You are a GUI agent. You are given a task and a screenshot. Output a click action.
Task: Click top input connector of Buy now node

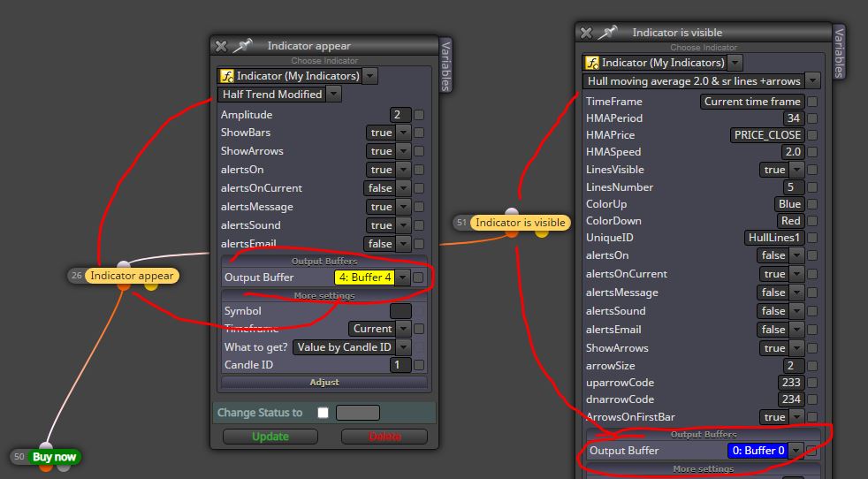(x=46, y=445)
